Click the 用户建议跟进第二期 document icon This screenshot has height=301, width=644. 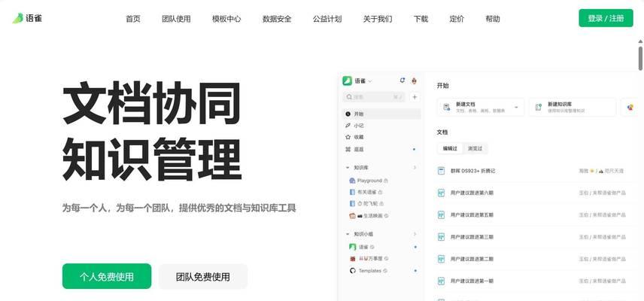click(x=442, y=259)
